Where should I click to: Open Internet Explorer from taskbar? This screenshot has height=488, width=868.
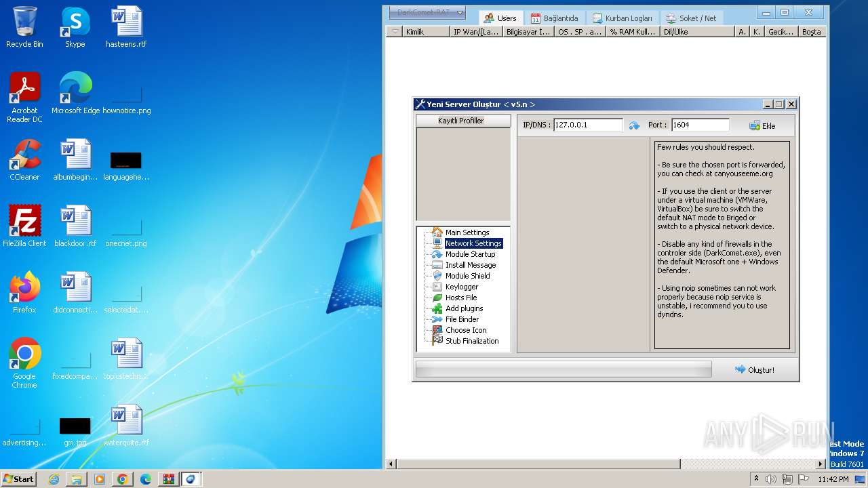tap(54, 479)
